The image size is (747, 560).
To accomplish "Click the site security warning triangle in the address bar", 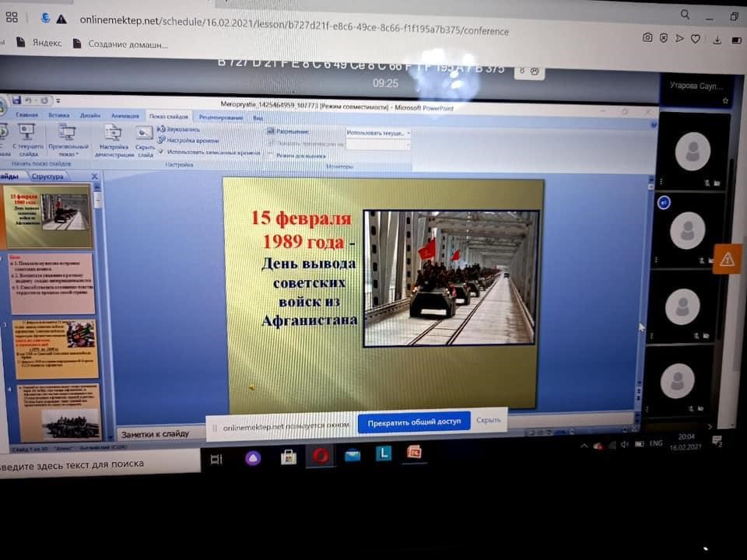I will coord(61,19).
